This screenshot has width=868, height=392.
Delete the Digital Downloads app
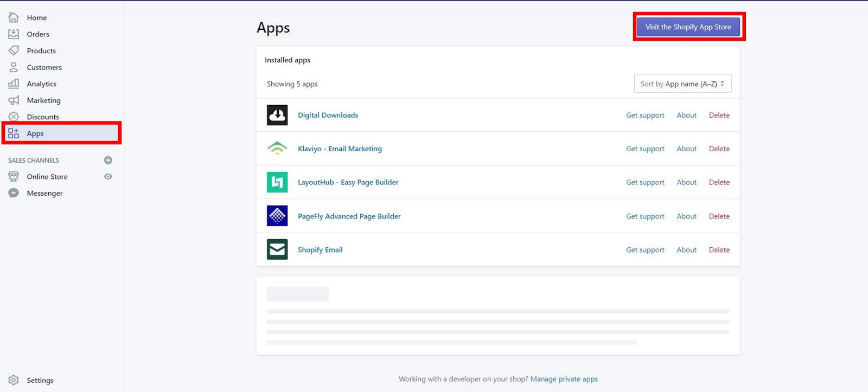(719, 115)
